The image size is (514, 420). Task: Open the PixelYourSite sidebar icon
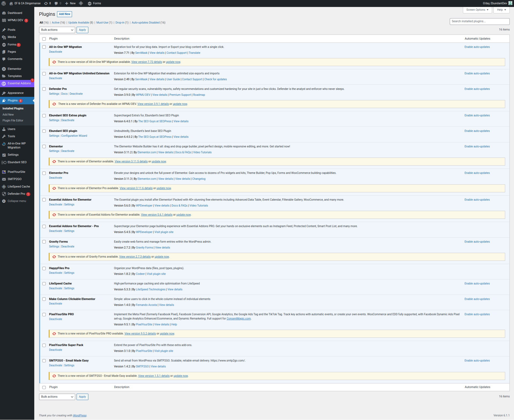[4, 172]
